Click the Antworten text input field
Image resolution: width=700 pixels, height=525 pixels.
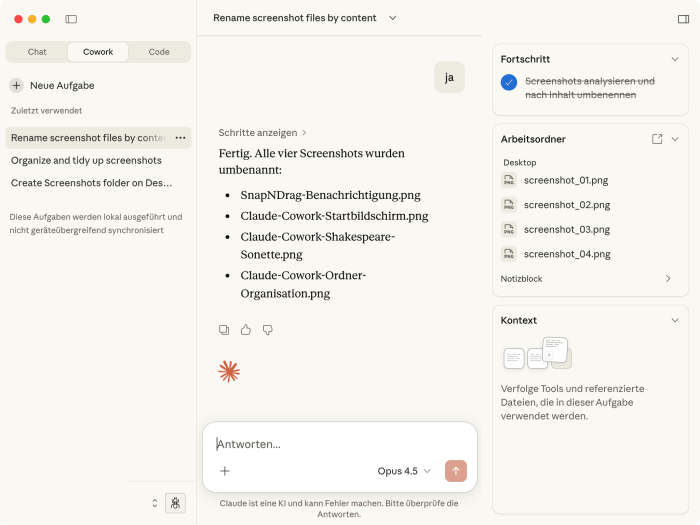point(340,444)
